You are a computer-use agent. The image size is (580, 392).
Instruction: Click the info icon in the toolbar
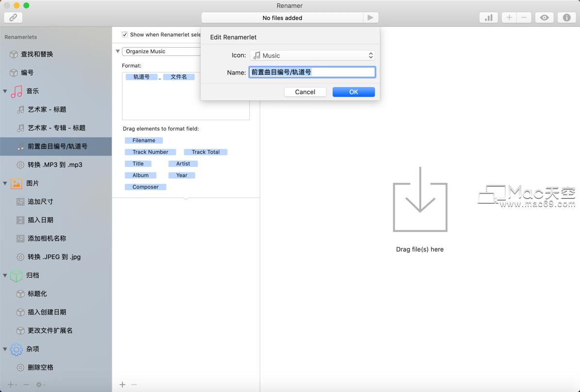click(566, 17)
